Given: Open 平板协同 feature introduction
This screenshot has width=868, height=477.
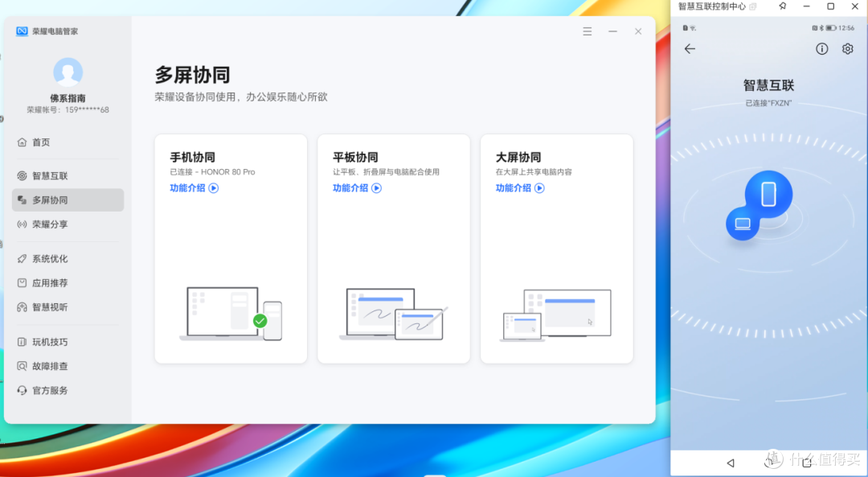Looking at the screenshot, I should (357, 187).
